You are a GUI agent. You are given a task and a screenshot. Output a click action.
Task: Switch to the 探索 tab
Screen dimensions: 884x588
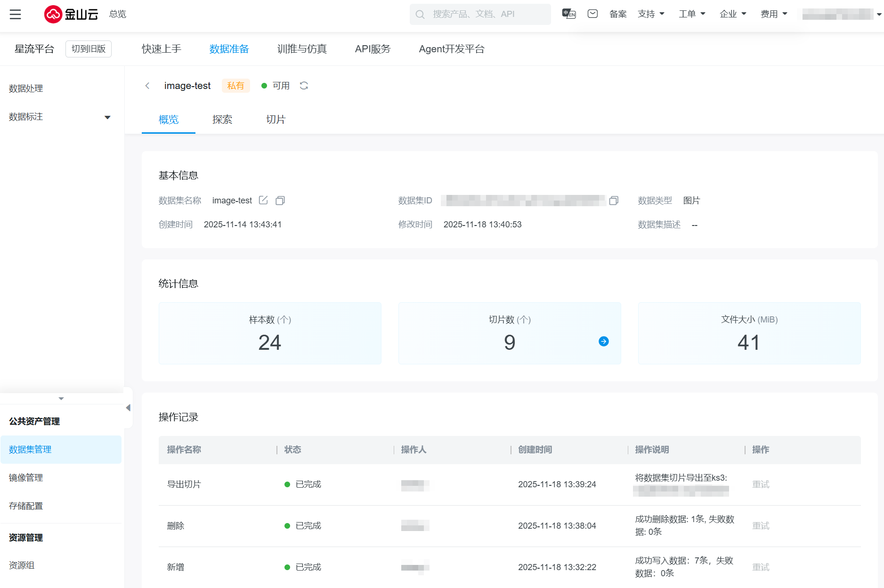tap(222, 120)
